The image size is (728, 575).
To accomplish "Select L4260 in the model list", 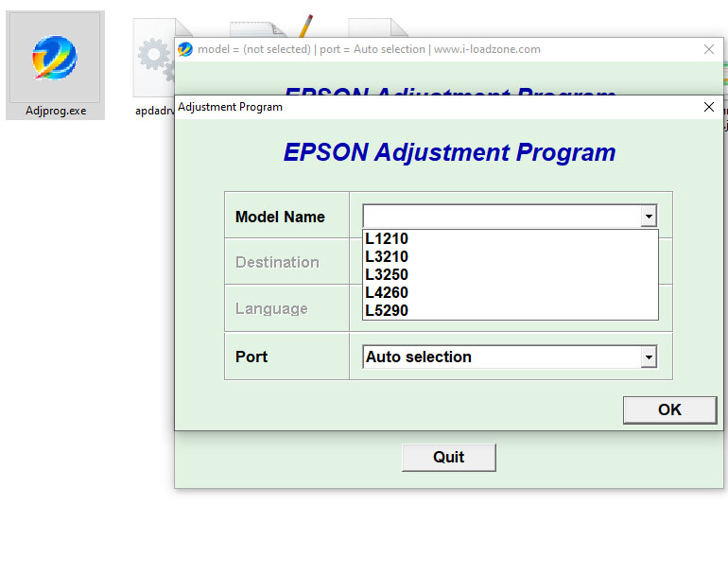I will pyautogui.click(x=387, y=293).
